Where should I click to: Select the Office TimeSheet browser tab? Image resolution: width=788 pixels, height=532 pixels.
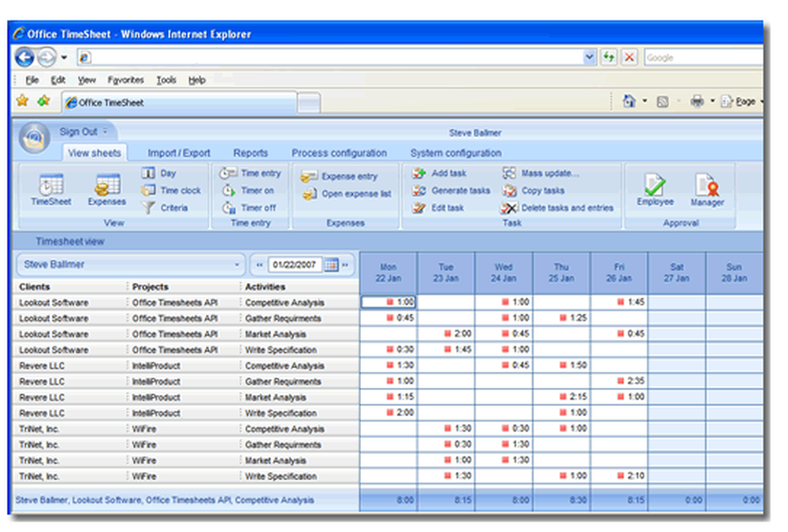(180, 102)
